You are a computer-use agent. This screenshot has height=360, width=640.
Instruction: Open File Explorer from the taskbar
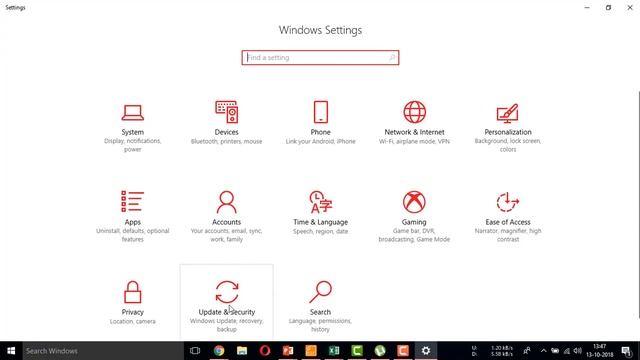tap(242, 351)
